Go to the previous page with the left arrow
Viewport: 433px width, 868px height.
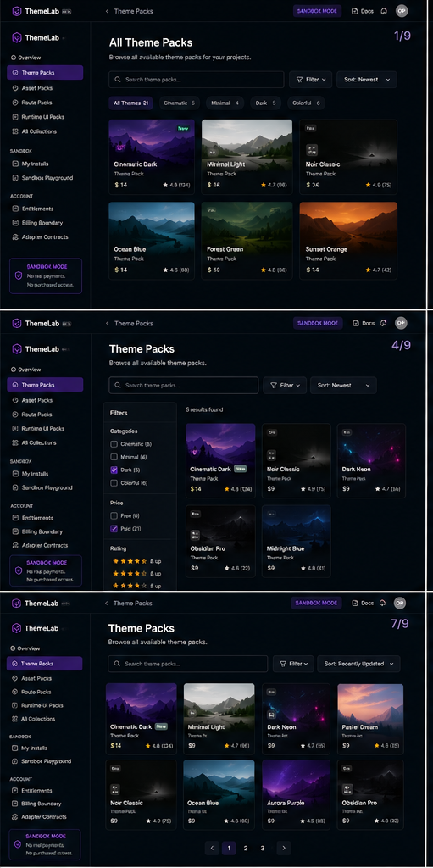pos(212,848)
